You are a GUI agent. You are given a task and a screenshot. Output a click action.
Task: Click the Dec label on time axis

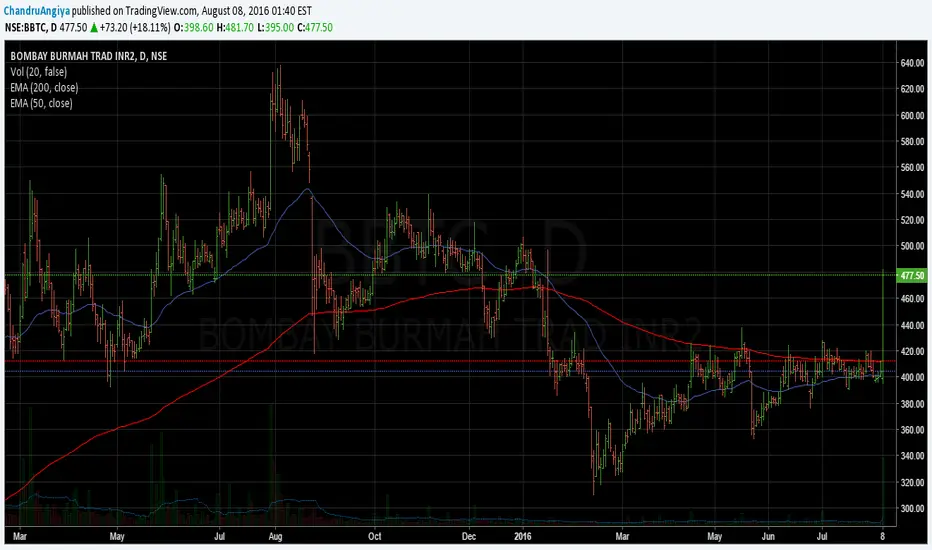pos(469,536)
